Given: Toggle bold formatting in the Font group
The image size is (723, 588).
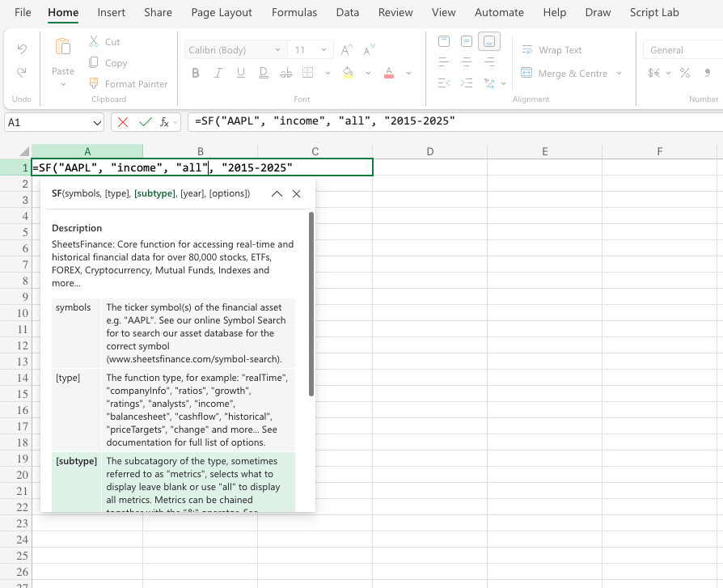Looking at the screenshot, I should click(194, 72).
